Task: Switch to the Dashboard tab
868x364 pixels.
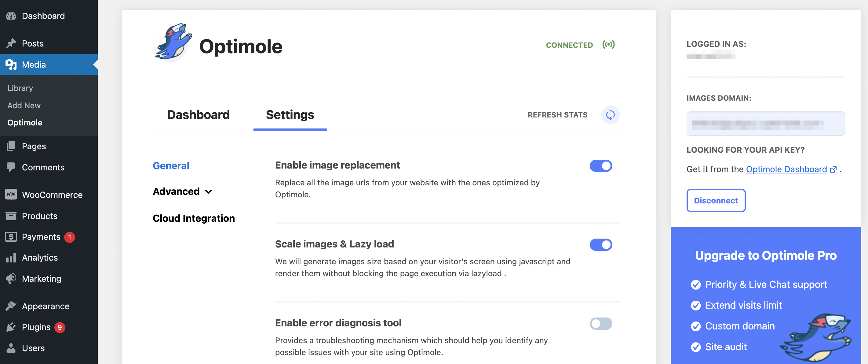Action: click(198, 115)
